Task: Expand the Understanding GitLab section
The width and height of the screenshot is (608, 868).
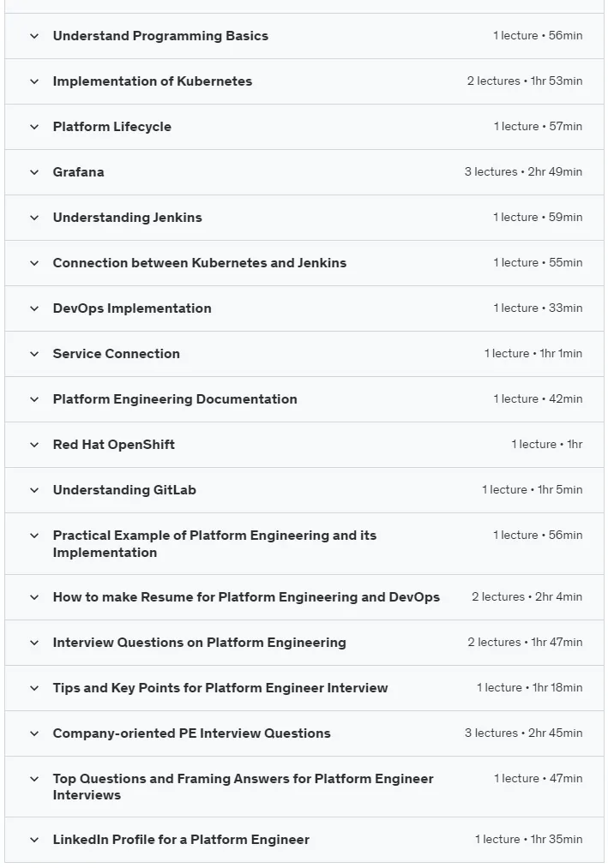Action: (x=304, y=490)
